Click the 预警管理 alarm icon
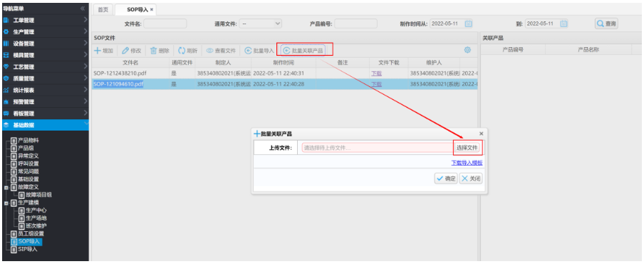The width and height of the screenshot is (644, 264). pos(6,101)
